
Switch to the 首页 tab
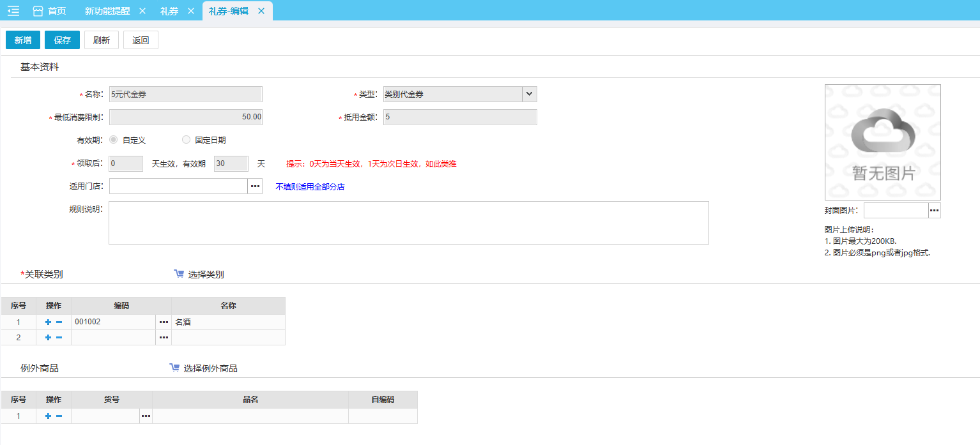50,11
